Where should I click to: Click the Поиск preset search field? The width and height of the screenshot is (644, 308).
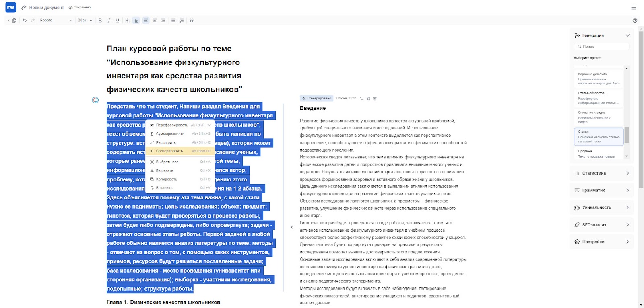[x=602, y=47]
